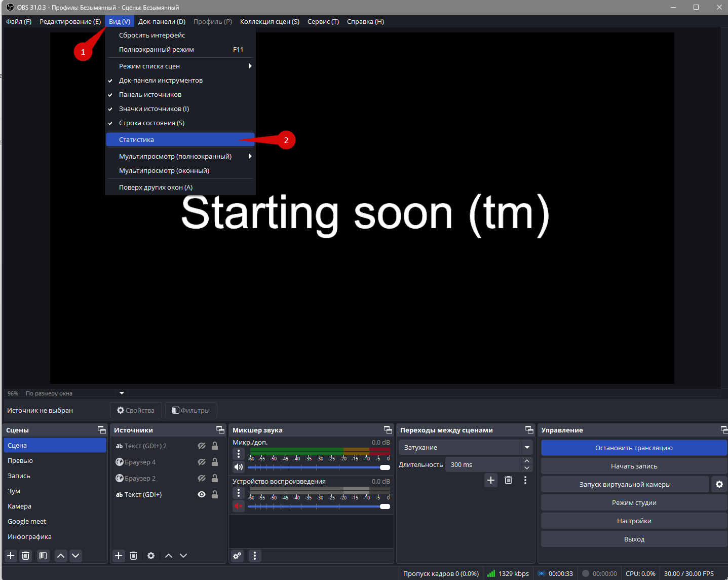This screenshot has width=728, height=580.
Task: Move the source up in the Источники panel
Action: pyautogui.click(x=169, y=556)
